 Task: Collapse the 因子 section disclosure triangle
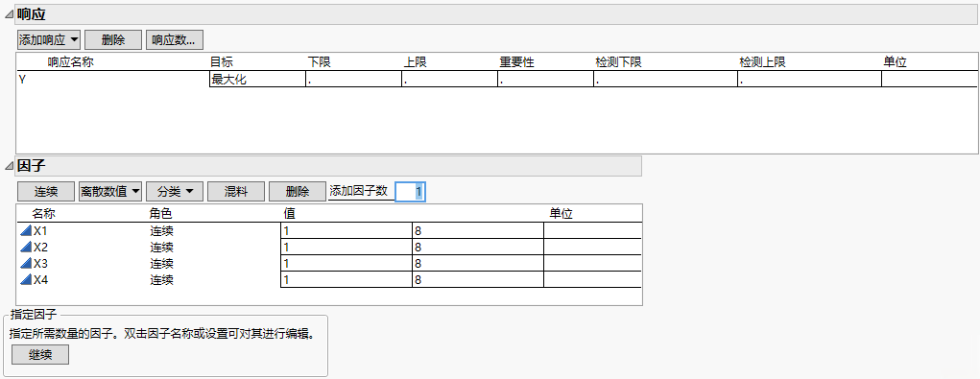[x=8, y=165]
